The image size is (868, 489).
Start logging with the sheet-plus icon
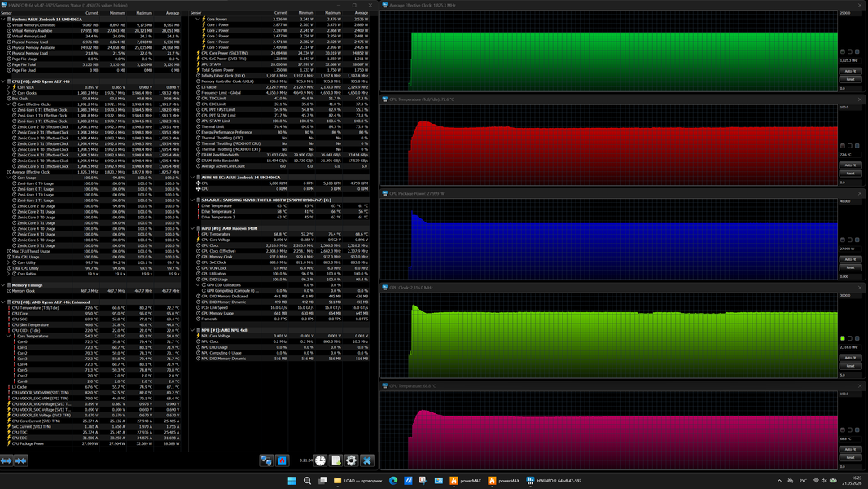coord(336,460)
